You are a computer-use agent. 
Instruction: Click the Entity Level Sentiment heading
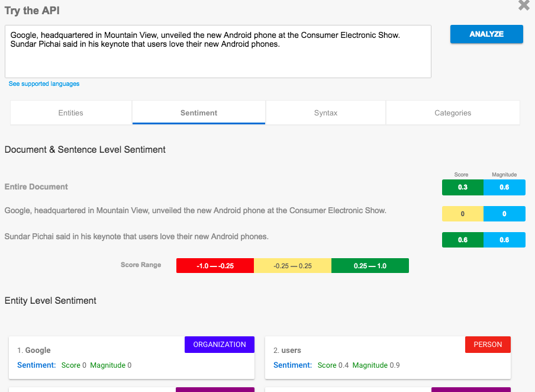50,300
